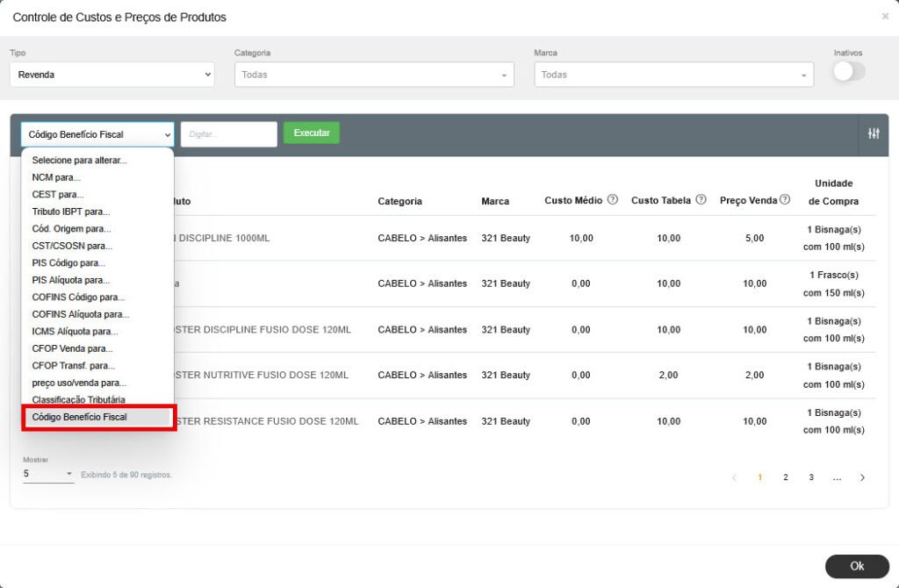
Task: Open the Mostrar rows-per-page selector
Action: coord(48,474)
